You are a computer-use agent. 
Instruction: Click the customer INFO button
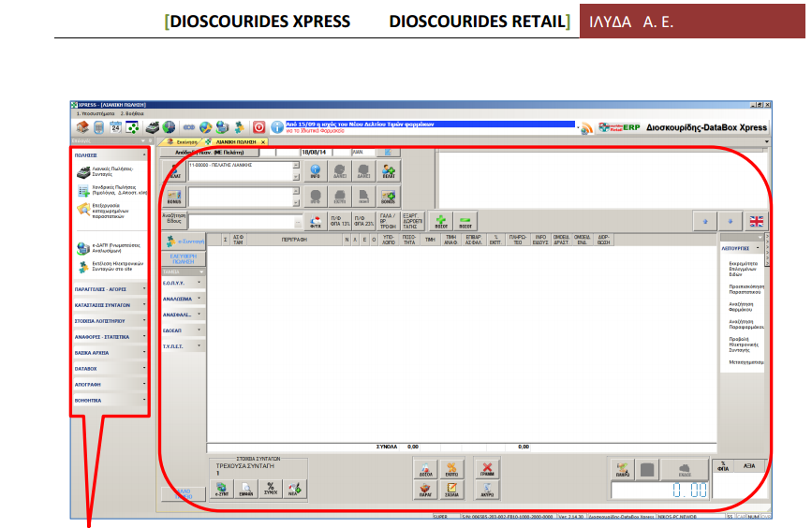pos(315,170)
